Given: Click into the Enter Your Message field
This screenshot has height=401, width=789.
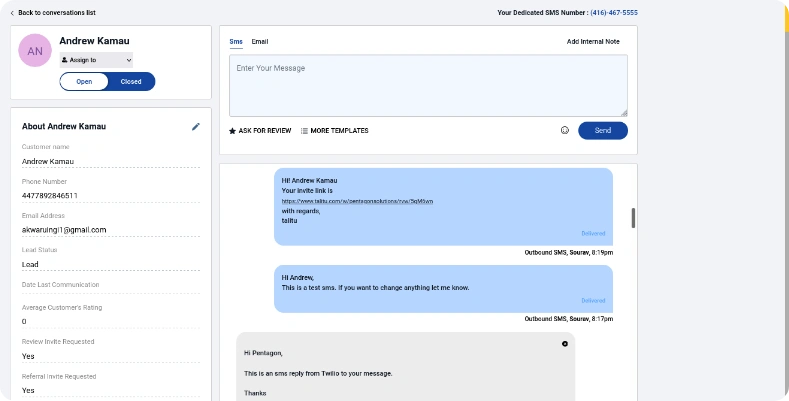Looking at the screenshot, I should (x=428, y=85).
